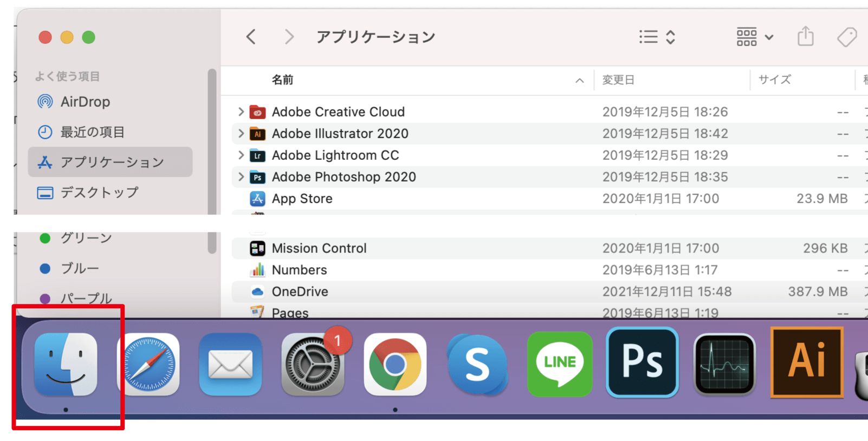Launch Photoshop from the Dock

tap(642, 362)
